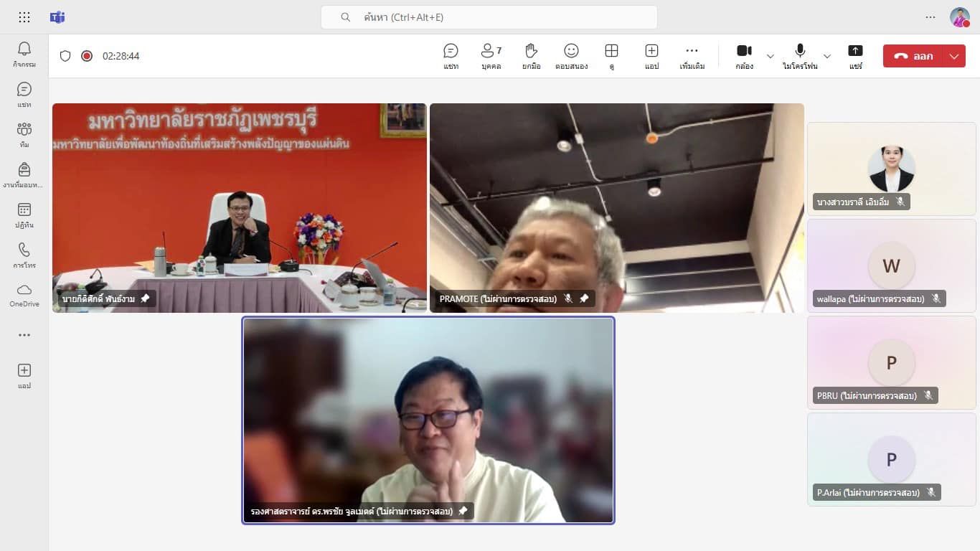
Task: Change the meeting view layout (ดู)
Action: coord(611,56)
